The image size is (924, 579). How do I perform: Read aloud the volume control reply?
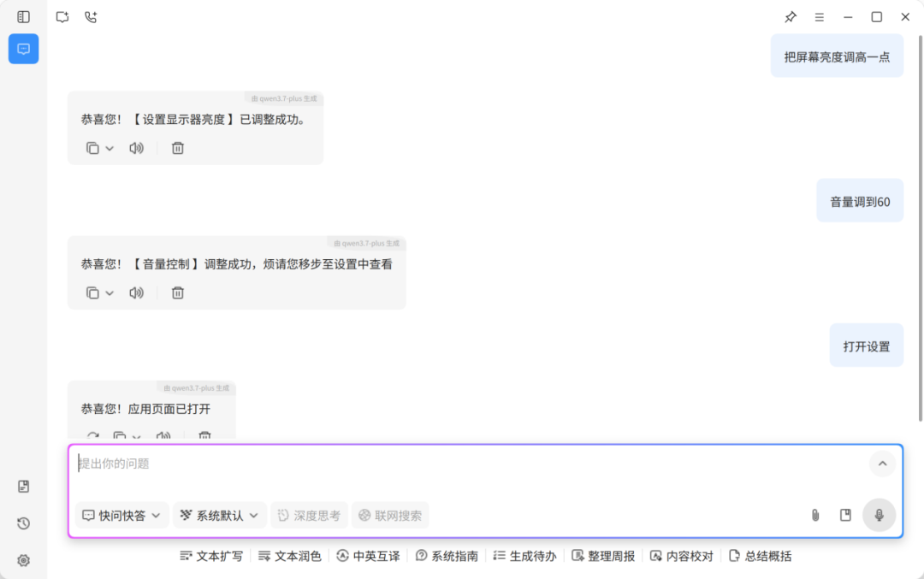[x=136, y=292]
